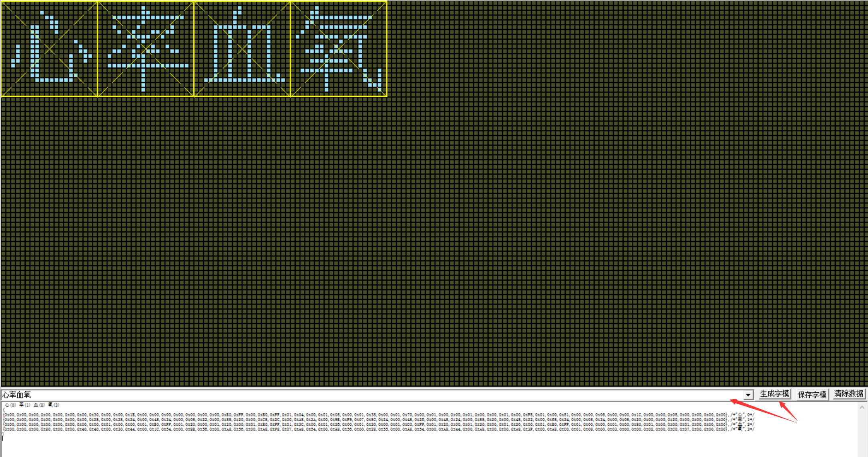This screenshot has width=868, height=457.
Task: Click the second hex data line for 率
Action: tap(362, 420)
